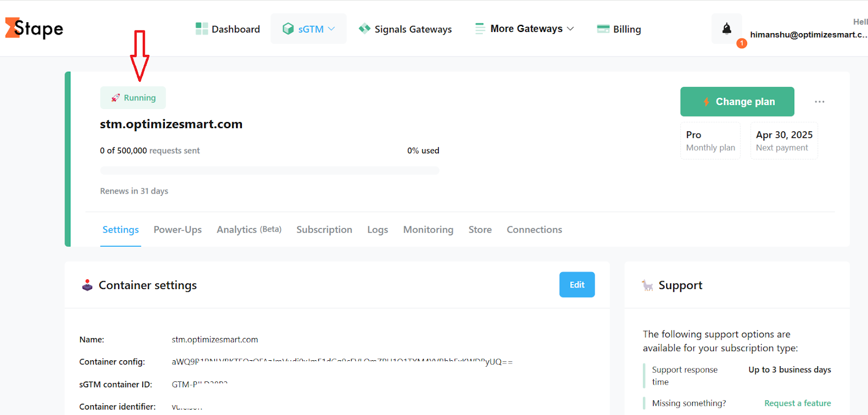The width and height of the screenshot is (868, 415).
Task: Click the sGTM cube icon
Action: pos(288,29)
